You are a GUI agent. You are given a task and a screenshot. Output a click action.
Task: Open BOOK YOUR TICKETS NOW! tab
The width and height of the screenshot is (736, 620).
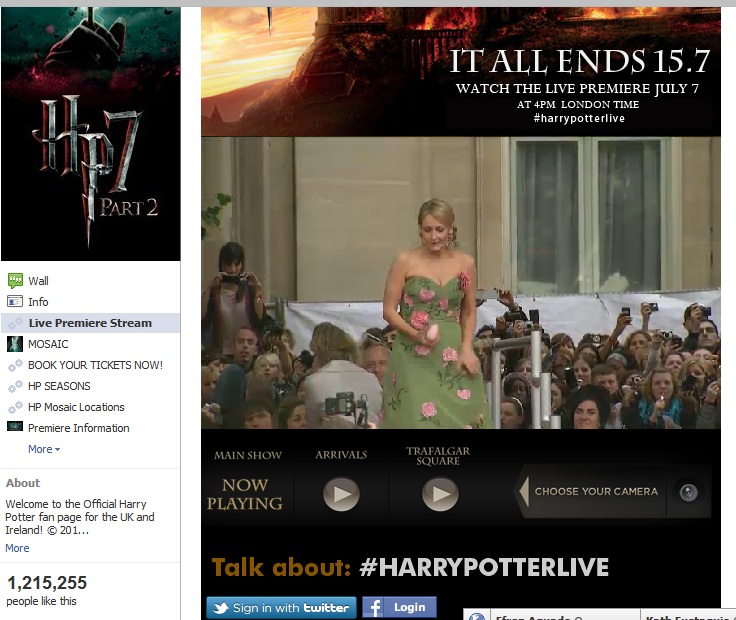tap(95, 365)
